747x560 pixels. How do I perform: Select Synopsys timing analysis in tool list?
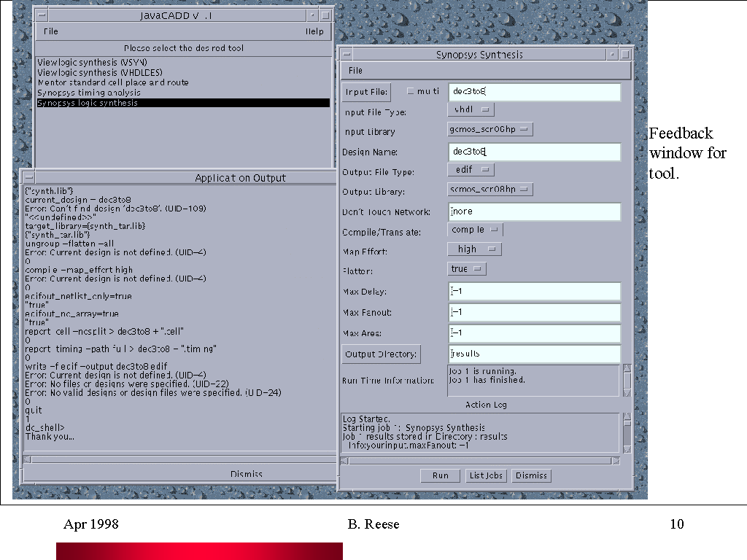click(x=89, y=93)
